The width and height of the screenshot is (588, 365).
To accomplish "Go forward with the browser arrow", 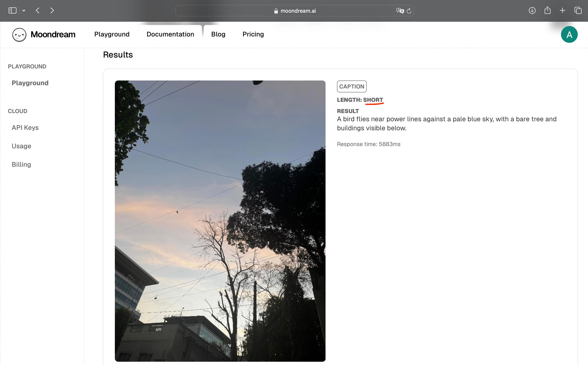I will [52, 10].
